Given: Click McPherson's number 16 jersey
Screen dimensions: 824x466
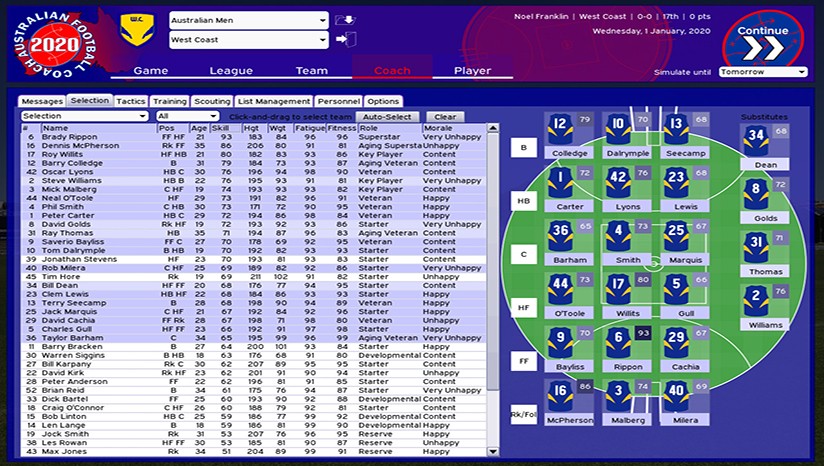Looking at the screenshot, I should click(x=560, y=397).
